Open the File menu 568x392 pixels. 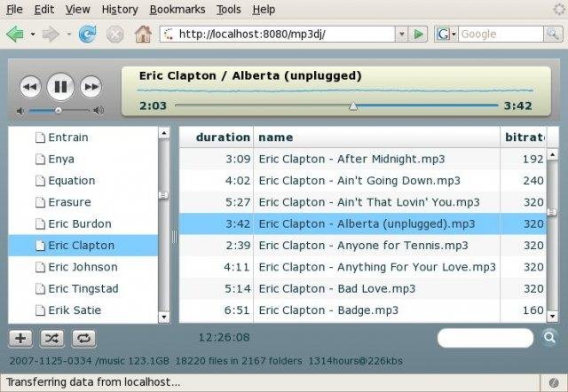pos(14,10)
